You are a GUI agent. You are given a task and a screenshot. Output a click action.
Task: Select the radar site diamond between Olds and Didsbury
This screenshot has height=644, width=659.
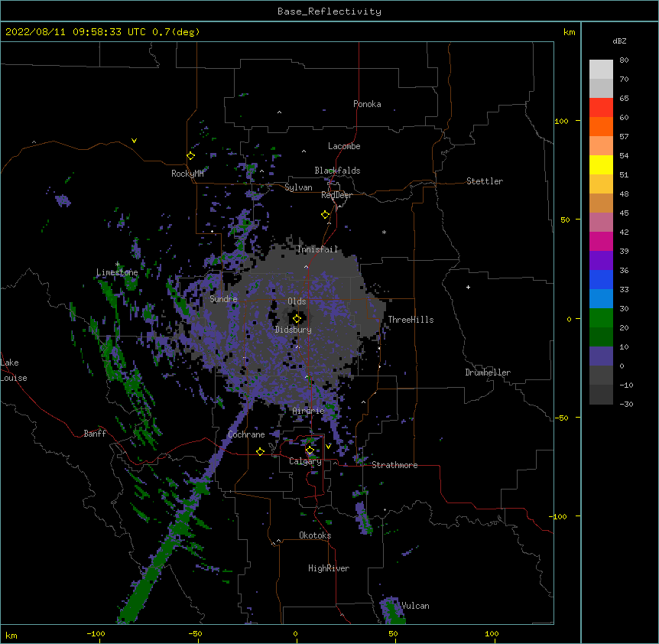pyautogui.click(x=297, y=319)
